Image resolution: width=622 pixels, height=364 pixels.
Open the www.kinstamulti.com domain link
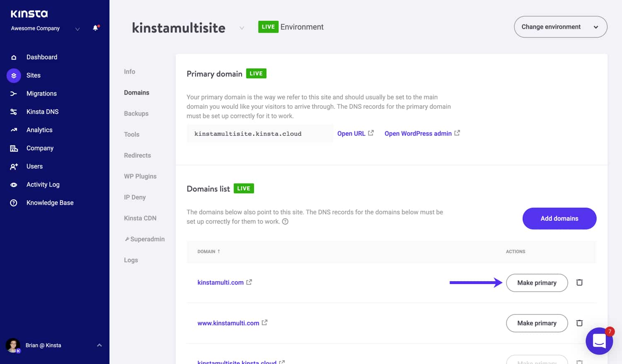(x=228, y=323)
